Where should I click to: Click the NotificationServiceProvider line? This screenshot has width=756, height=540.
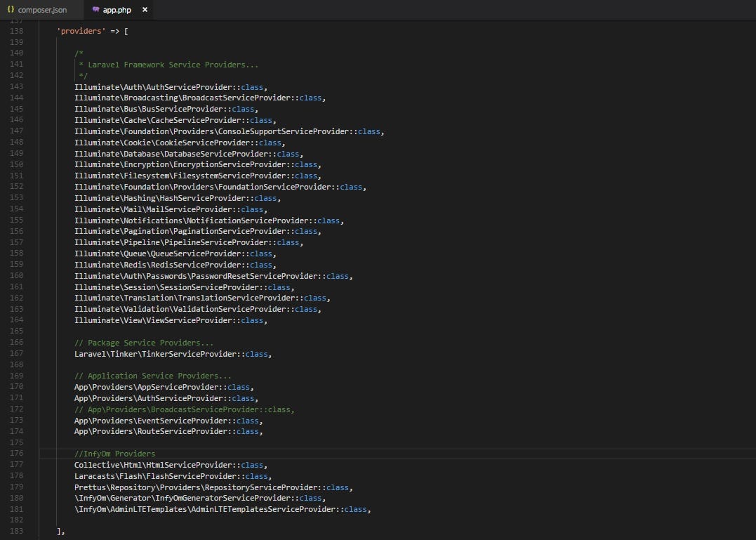[209, 220]
